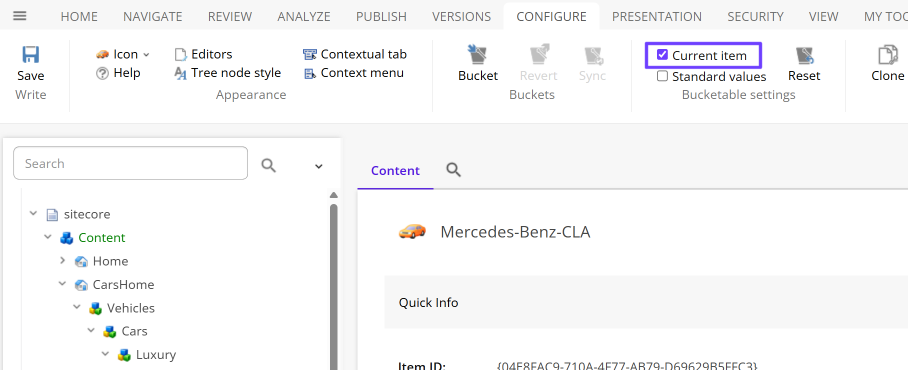Select the Luxury tree item label
This screenshot has width=908, height=370.
point(156,355)
